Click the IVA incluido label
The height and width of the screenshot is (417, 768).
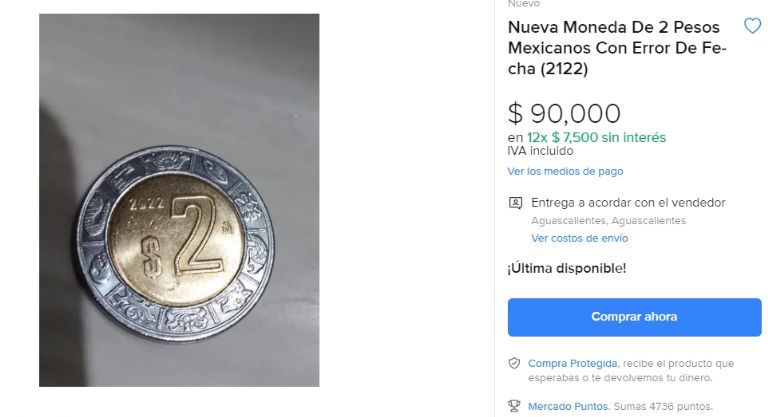pos(540,151)
